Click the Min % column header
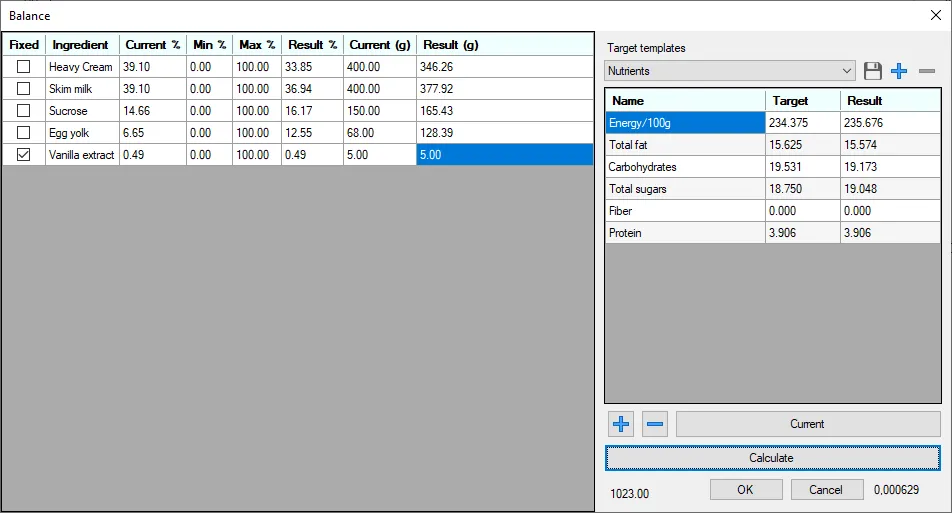 (x=209, y=44)
